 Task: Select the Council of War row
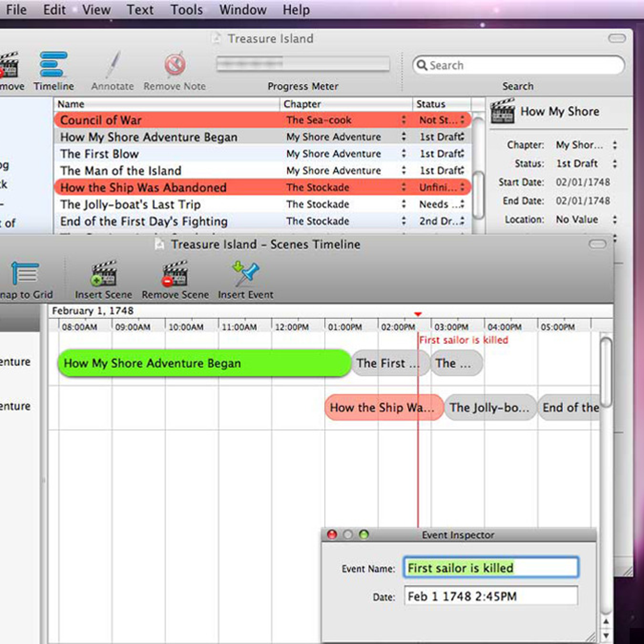262,120
